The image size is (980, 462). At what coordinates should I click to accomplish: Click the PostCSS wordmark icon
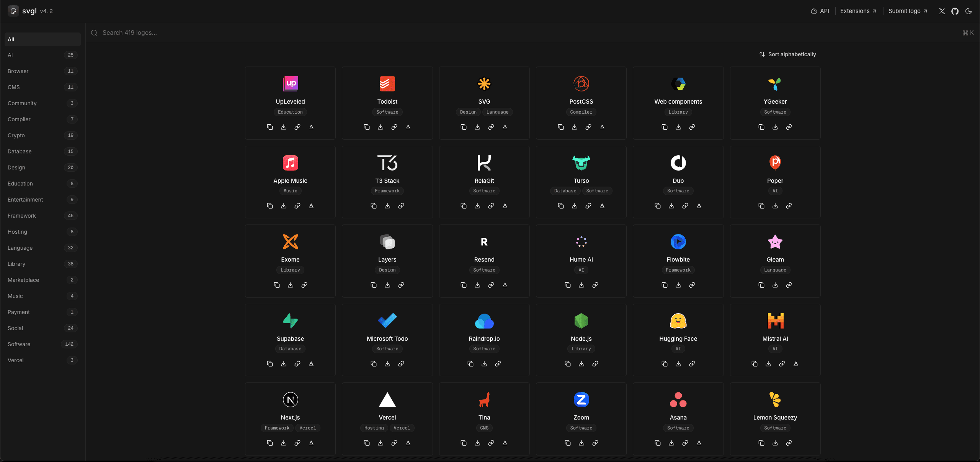[602, 127]
